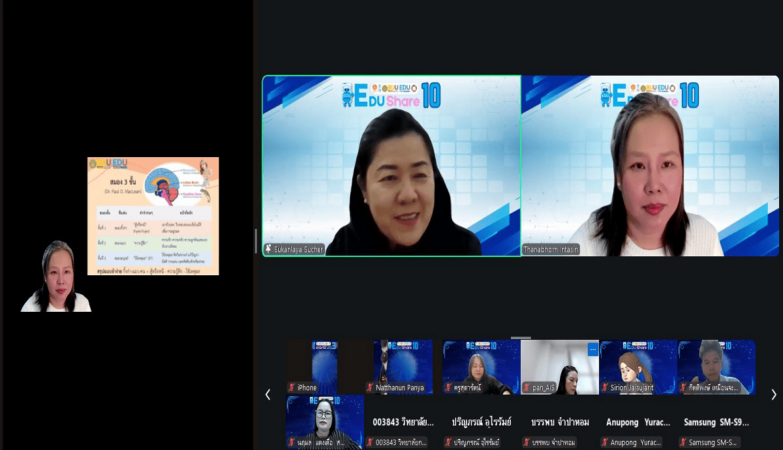This screenshot has width=783, height=450.
Task: Select Sukanlaya Sucher's active speaker video
Action: click(391, 166)
